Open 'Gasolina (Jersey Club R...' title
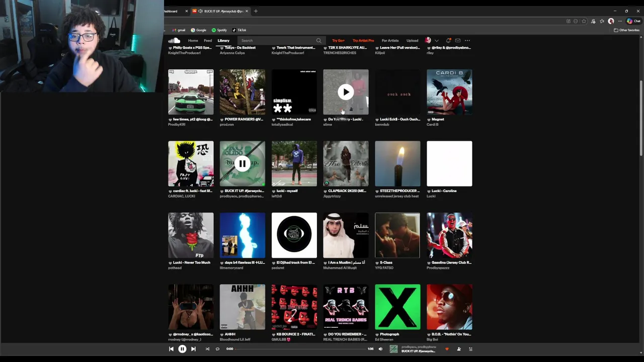The image size is (644, 362). 451,263
